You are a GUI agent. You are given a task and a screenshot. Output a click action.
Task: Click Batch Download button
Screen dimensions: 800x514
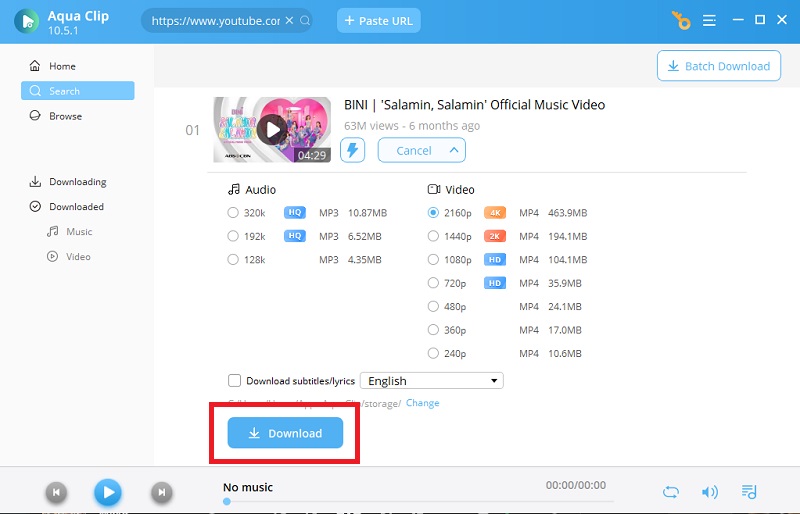coord(719,66)
